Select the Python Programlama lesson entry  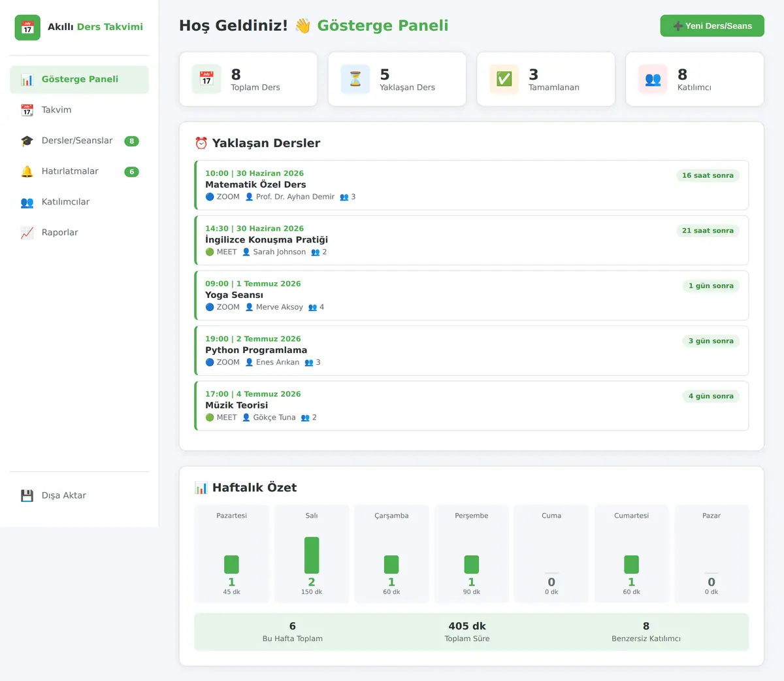coord(471,351)
